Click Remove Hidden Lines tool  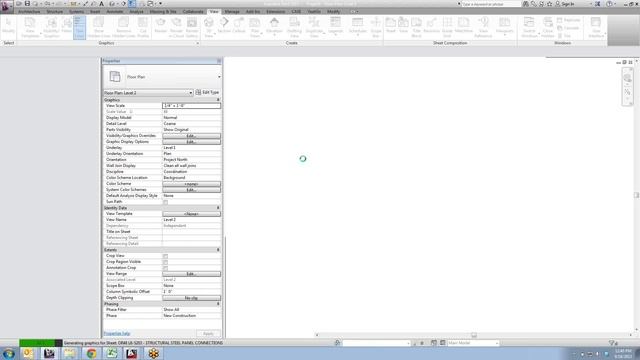[124, 28]
